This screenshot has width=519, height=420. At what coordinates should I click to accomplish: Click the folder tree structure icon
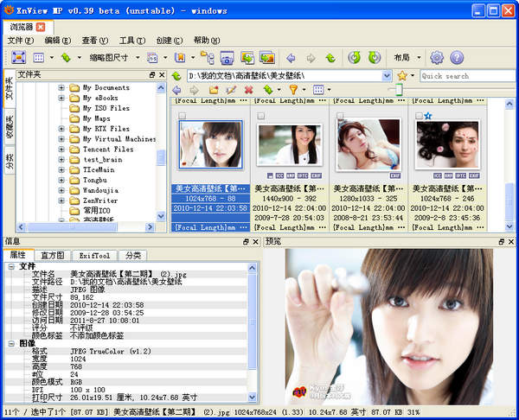pos(208,58)
